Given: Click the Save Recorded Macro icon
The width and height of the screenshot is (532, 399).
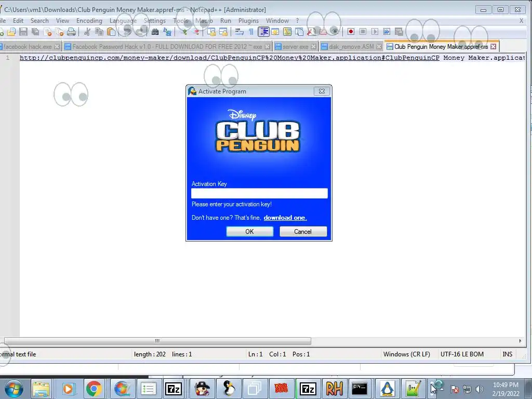Looking at the screenshot, I should (x=398, y=32).
